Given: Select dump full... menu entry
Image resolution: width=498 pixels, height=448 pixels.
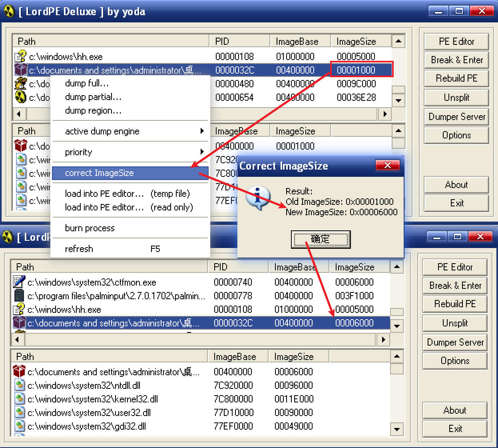Looking at the screenshot, I should click(x=87, y=83).
